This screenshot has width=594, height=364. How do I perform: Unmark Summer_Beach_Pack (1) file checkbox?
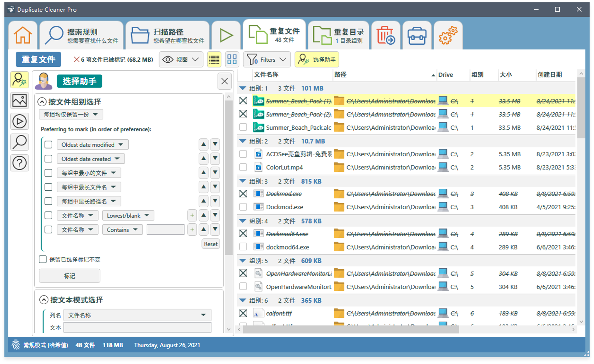click(243, 101)
